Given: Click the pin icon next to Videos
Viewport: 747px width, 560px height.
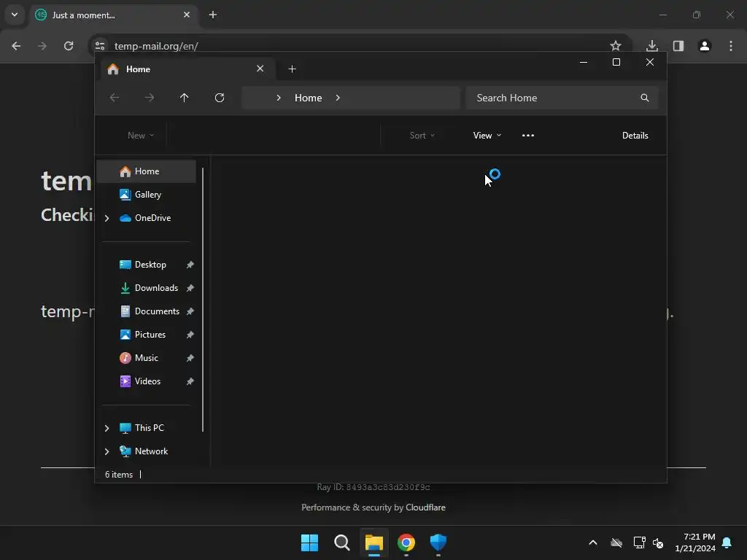Looking at the screenshot, I should 190,381.
